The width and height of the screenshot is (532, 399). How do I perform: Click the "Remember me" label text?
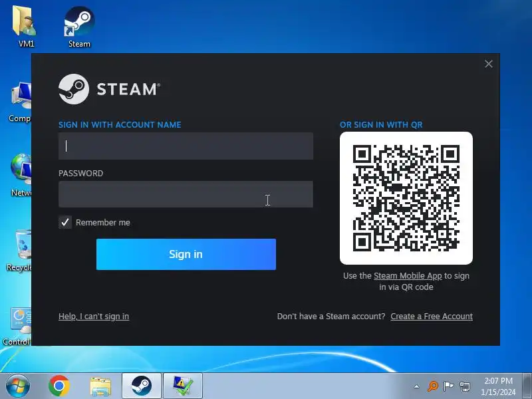103,223
